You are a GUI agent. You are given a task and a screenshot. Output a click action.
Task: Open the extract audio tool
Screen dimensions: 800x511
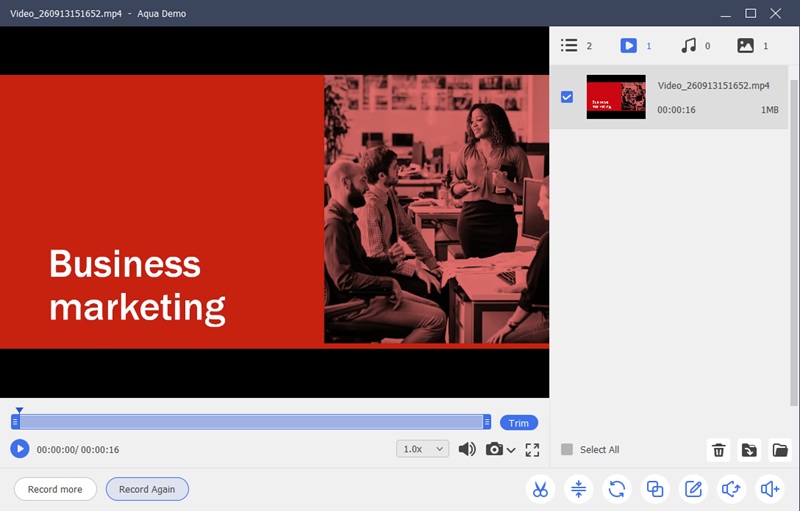pos(732,489)
